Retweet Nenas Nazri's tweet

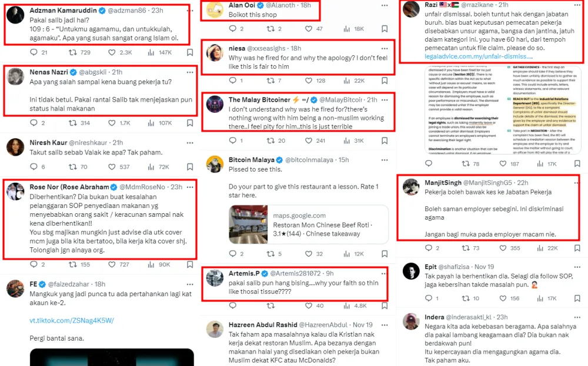coord(73,123)
